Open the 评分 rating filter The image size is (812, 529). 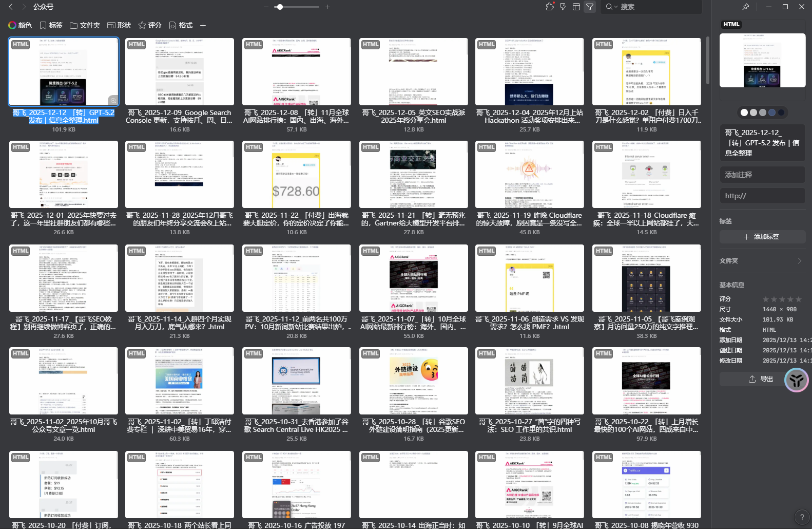(x=150, y=25)
